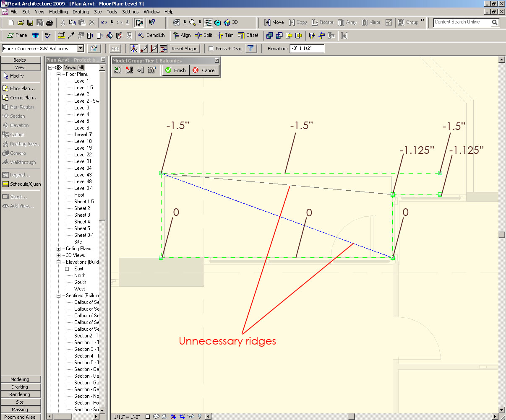Switch to the Drafting design bar tab
506x420 pixels.
point(20,387)
